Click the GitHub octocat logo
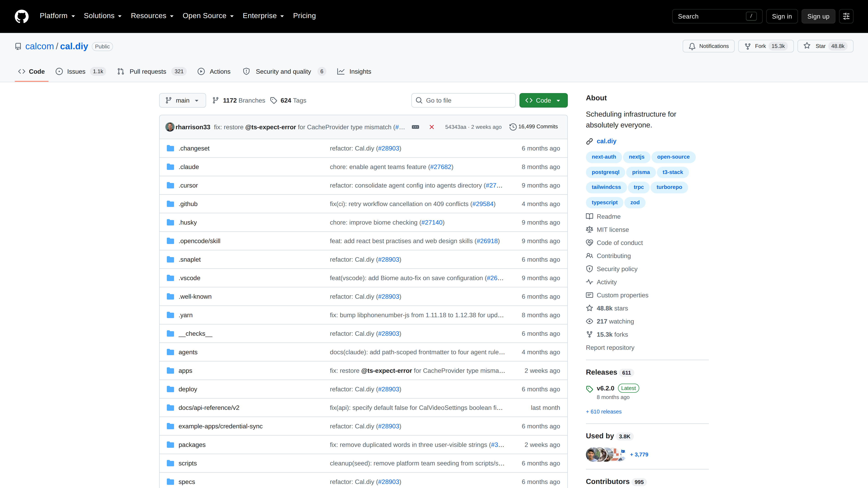 [x=21, y=16]
